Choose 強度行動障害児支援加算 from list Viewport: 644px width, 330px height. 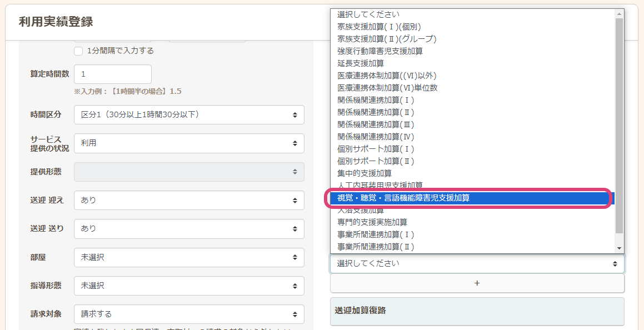[x=380, y=51]
